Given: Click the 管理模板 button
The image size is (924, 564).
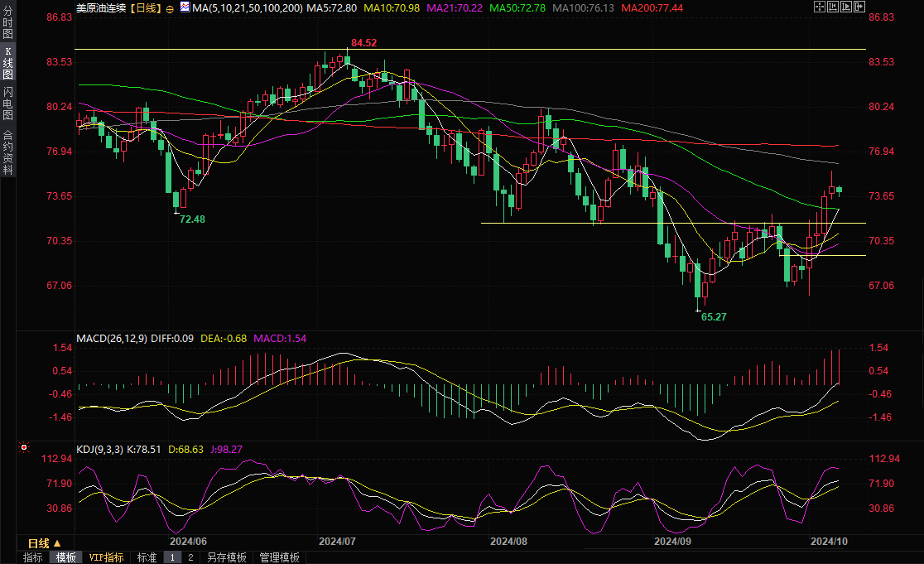Looking at the screenshot, I should [x=279, y=557].
